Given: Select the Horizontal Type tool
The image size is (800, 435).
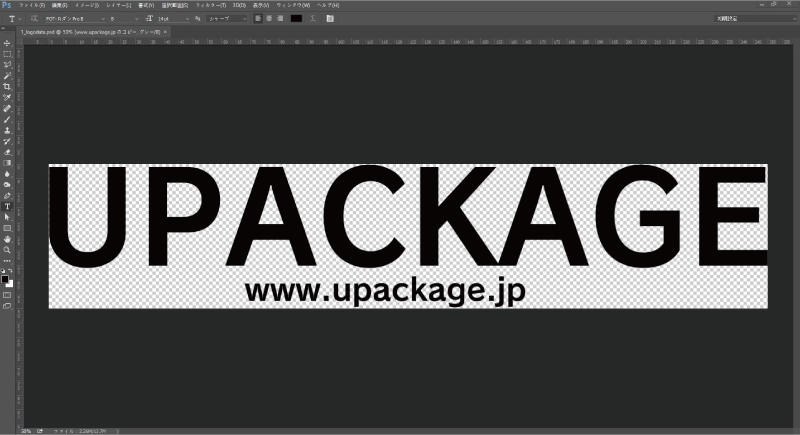Looking at the screenshot, I should click(7, 207).
